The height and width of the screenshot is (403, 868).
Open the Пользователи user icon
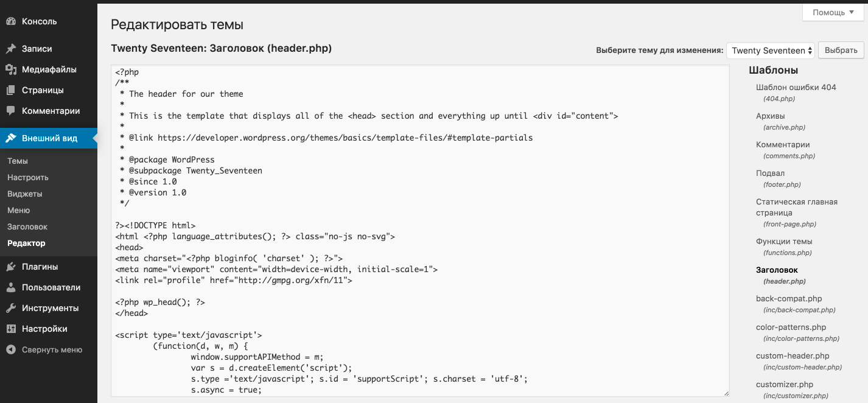click(x=11, y=287)
